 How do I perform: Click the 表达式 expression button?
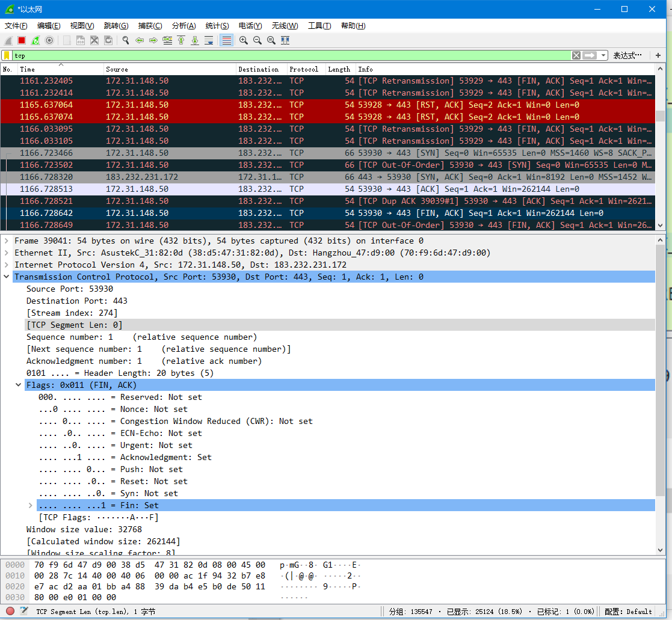pos(627,55)
